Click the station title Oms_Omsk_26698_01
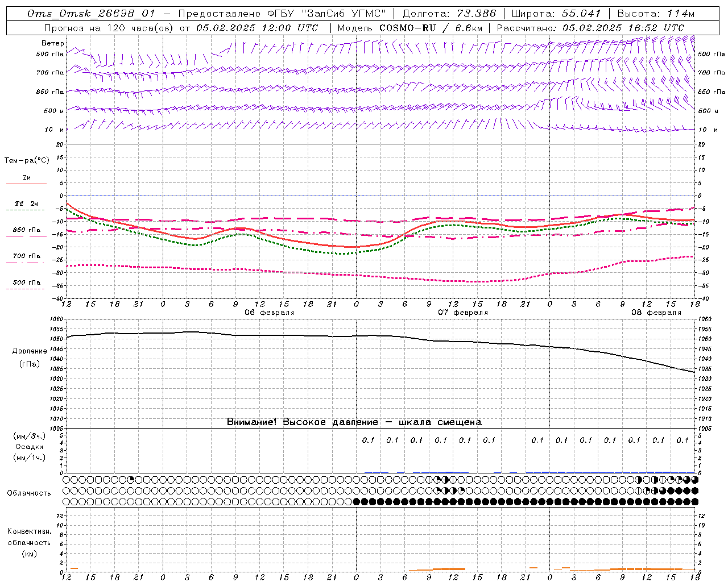 click(x=91, y=14)
